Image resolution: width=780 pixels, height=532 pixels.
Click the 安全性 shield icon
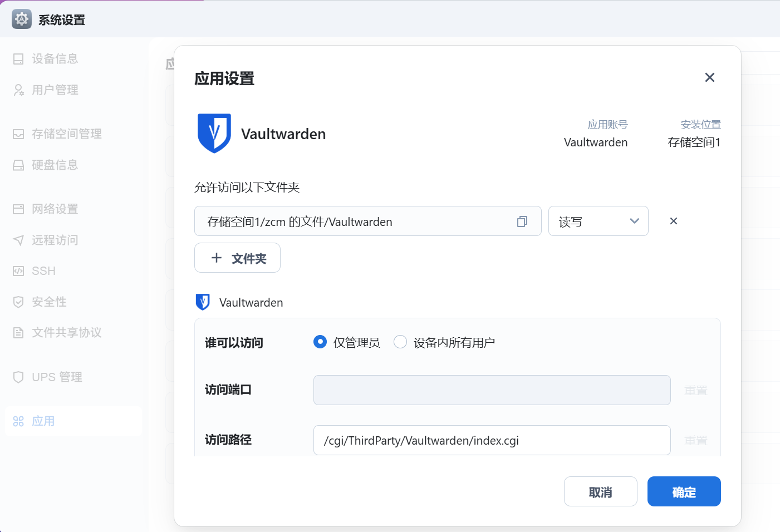18,302
